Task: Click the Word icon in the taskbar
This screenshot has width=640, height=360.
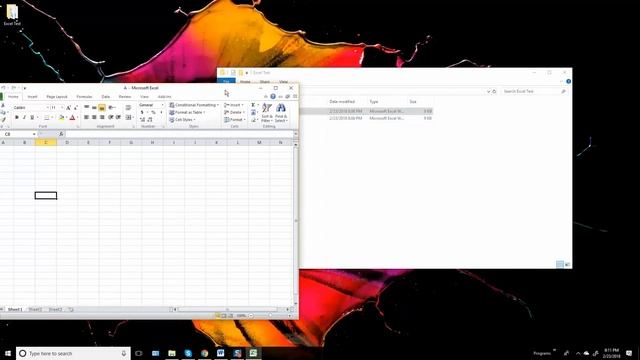Action: tap(220, 353)
